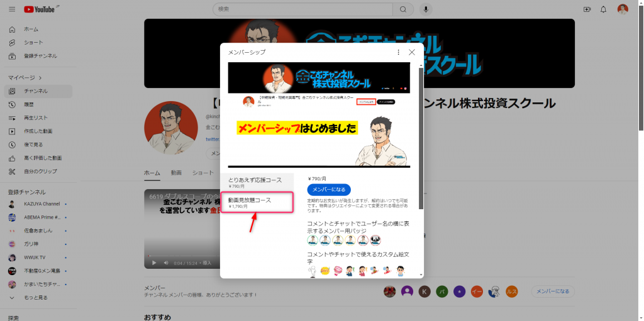This screenshot has height=321, width=644.
Task: Open ABEMA Prime subscription
Action: tap(38, 217)
